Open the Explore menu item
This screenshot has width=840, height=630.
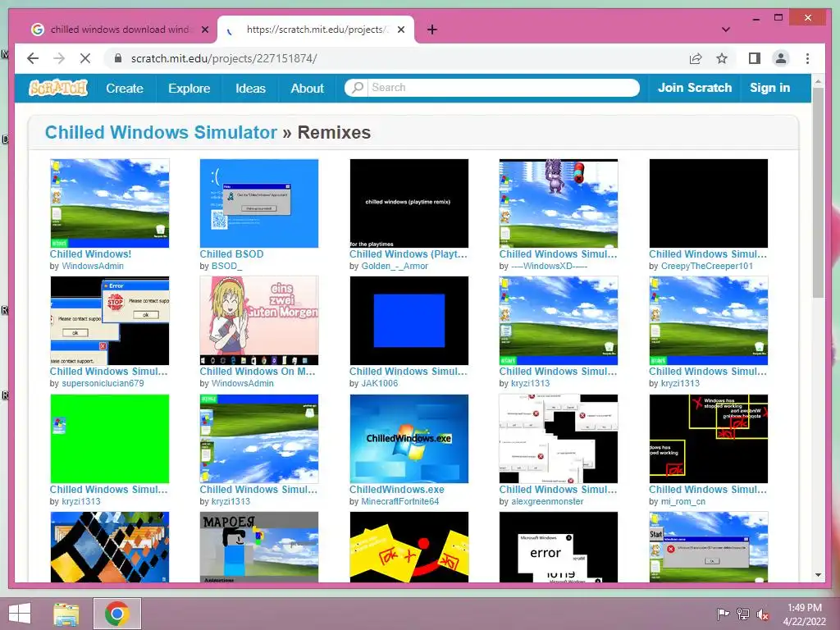189,88
